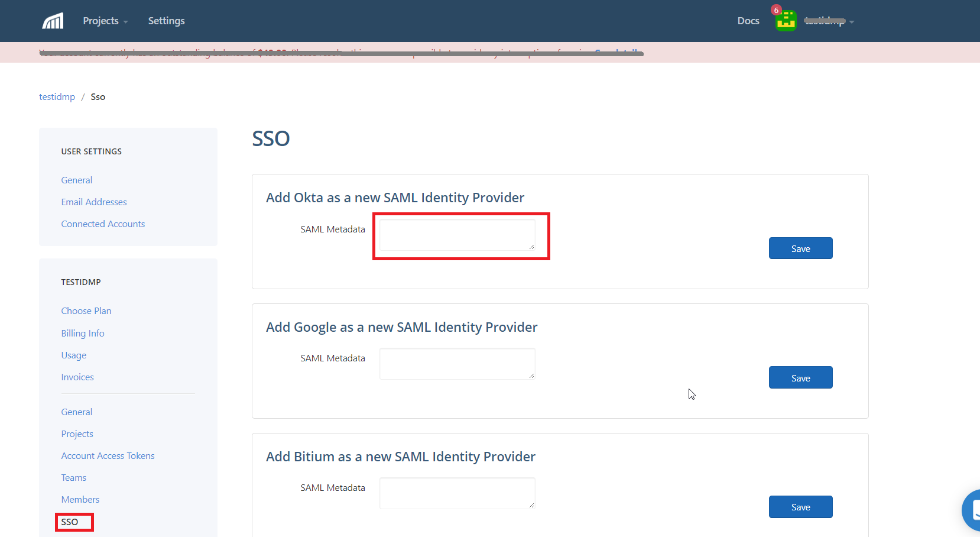This screenshot has width=980, height=537.
Task: Click the TESTIDMP sidebar header
Action: tap(81, 282)
